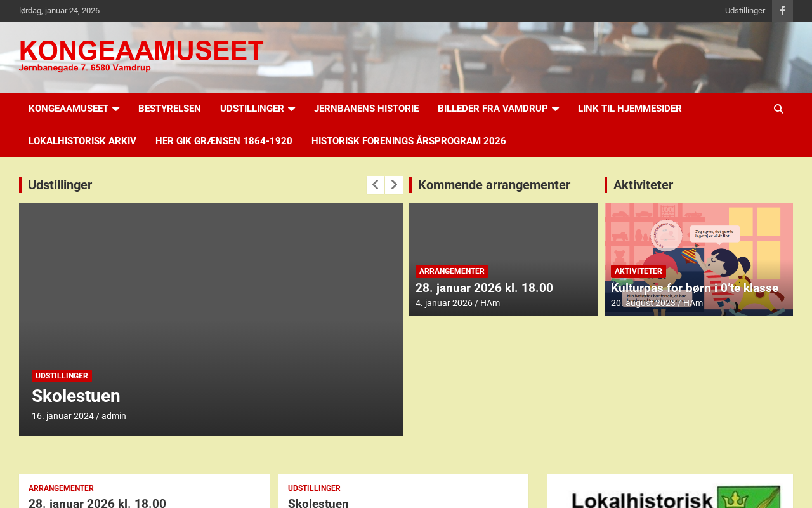
Task: Click the date 16. januar 2024
Action: [x=63, y=416]
